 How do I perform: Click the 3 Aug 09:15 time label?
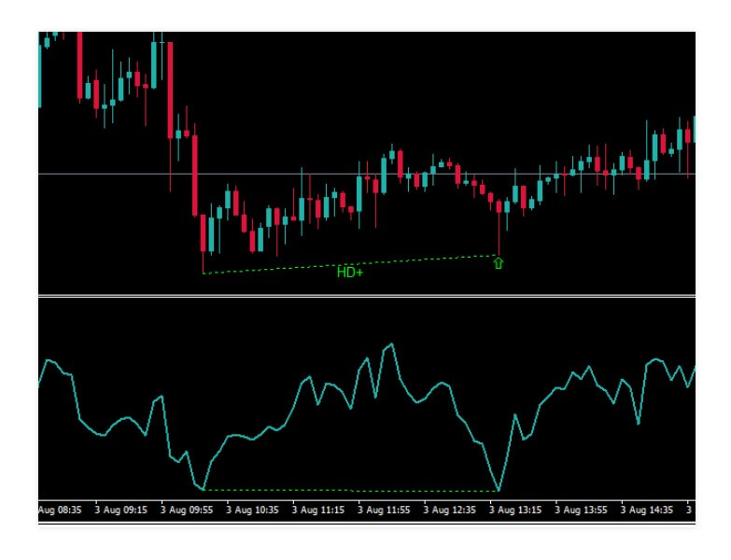click(120, 510)
